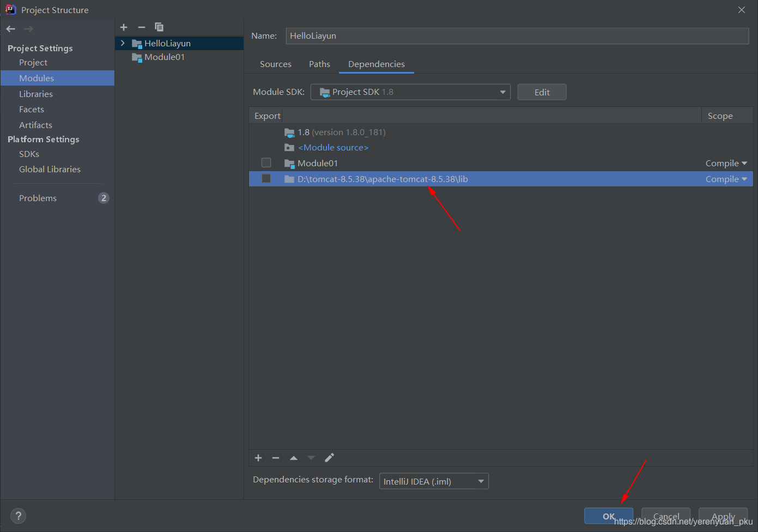Expand the HelloLiayun module tree node
Screen dimensions: 758x532
[123, 43]
